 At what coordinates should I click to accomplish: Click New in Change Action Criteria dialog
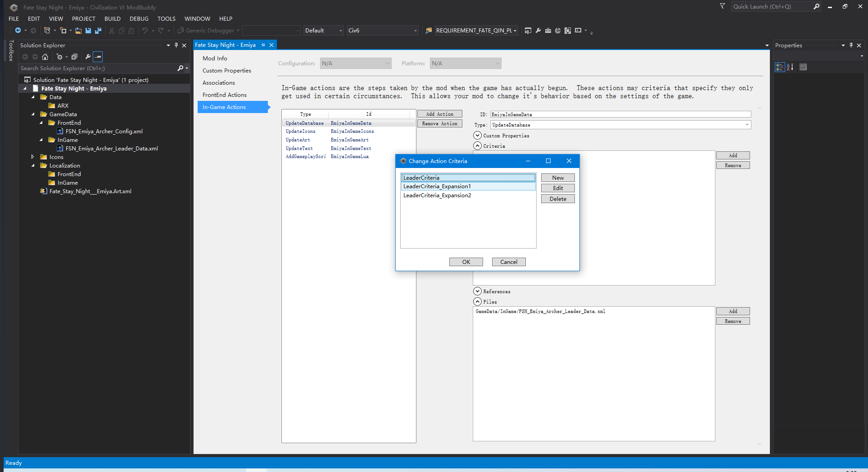[558, 178]
